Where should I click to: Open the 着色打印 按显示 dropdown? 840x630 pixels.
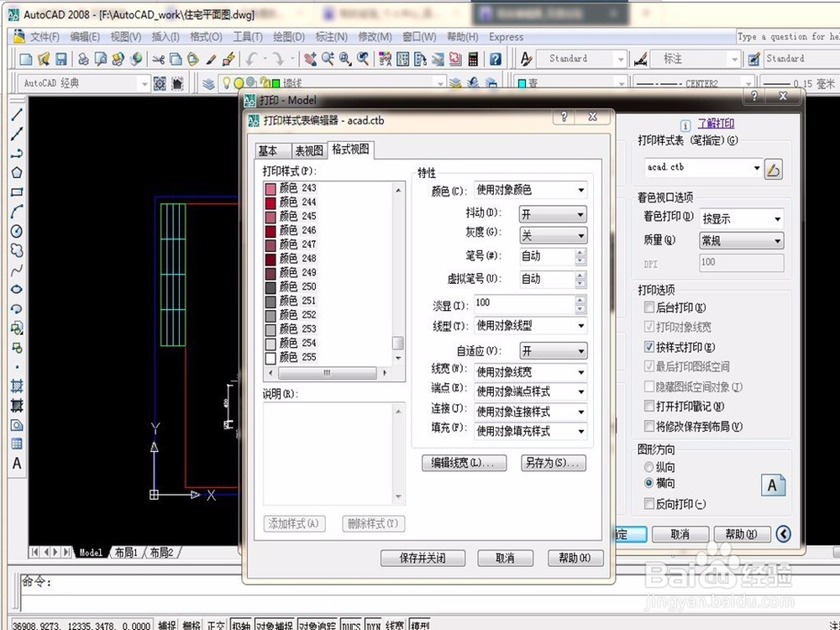(x=742, y=218)
